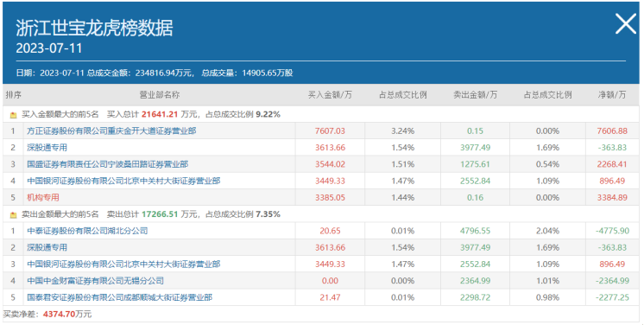Screen dimensions: 644x325
Task: Select the buy amount 3385.05
Action: coord(330,197)
